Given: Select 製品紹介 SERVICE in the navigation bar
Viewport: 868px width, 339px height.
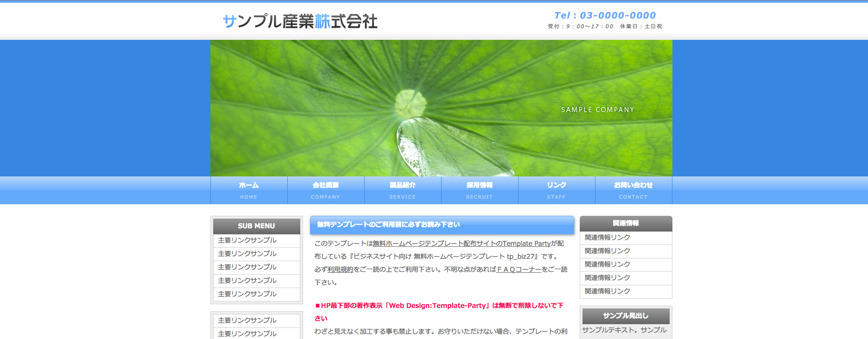Looking at the screenshot, I should click(403, 190).
